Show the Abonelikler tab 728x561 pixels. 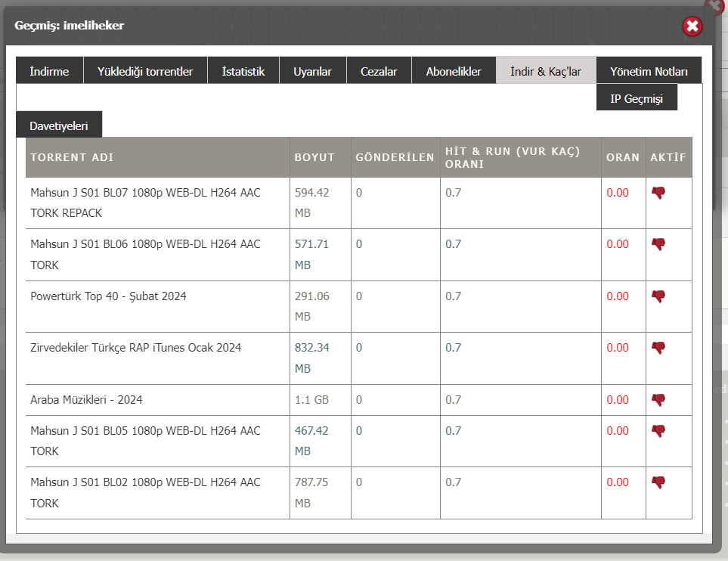(454, 71)
